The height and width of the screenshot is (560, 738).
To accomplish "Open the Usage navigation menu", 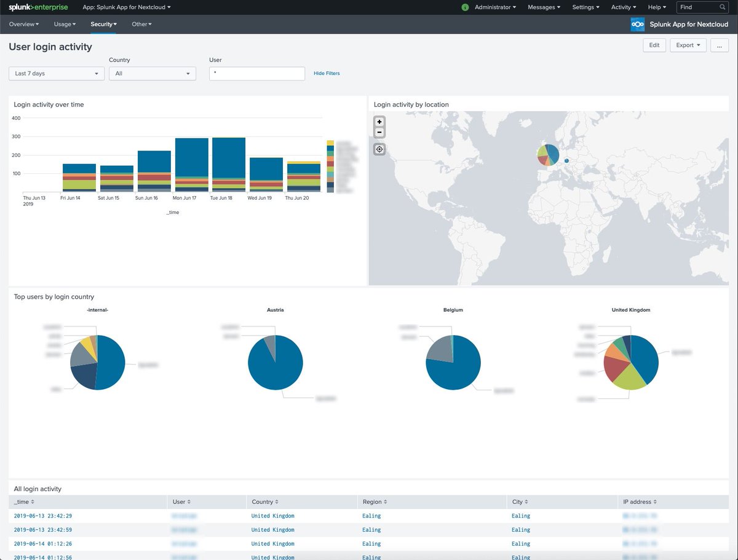I will tap(65, 24).
